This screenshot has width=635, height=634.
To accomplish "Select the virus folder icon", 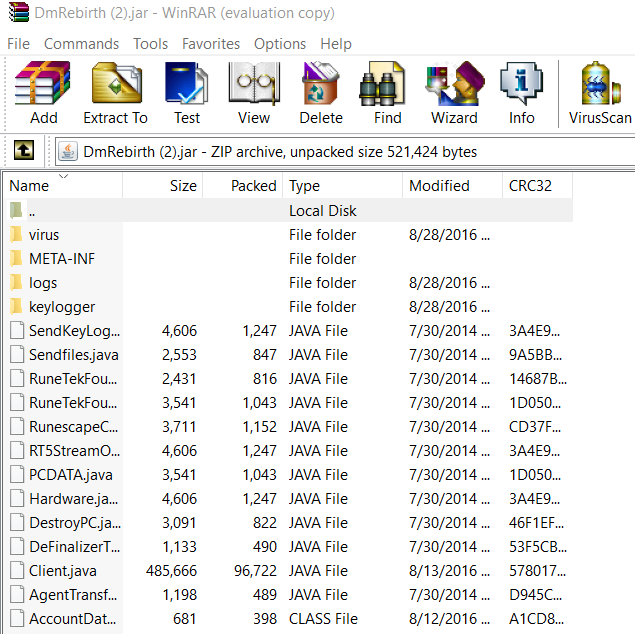I will [x=16, y=234].
